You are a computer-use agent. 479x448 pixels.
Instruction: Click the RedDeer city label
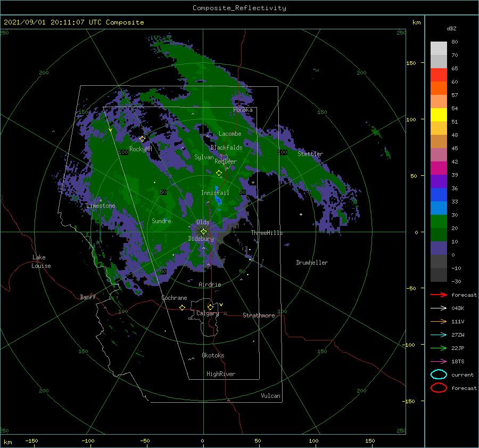[x=226, y=161]
